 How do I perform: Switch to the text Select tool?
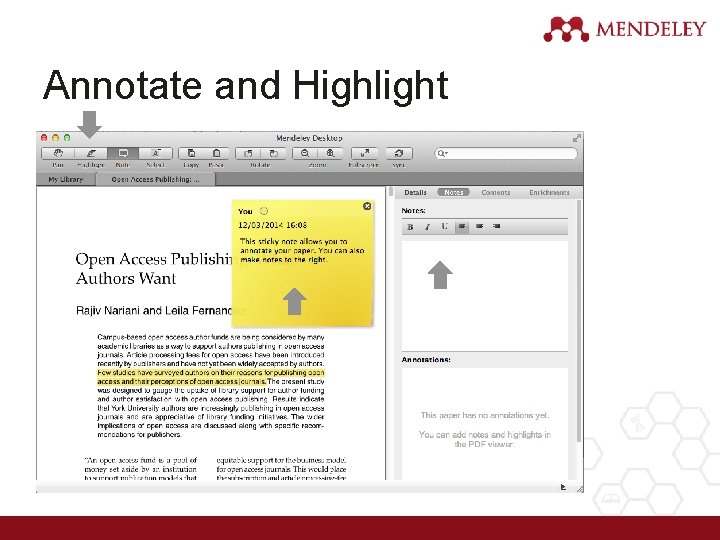click(156, 153)
